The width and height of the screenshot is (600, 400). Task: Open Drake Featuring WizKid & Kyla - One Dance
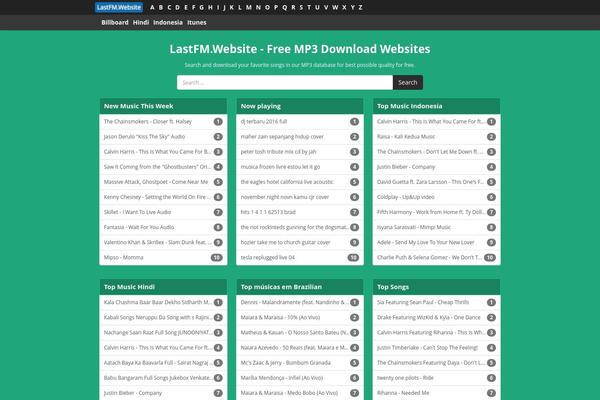pyautogui.click(x=429, y=317)
